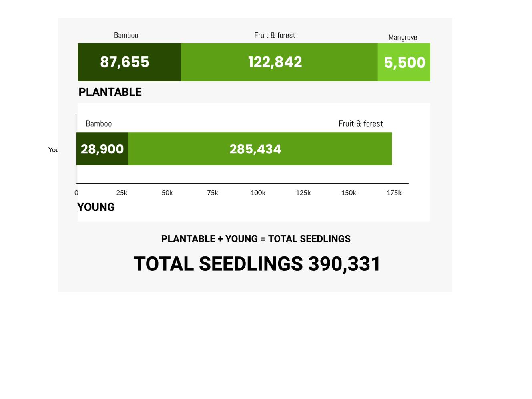Click the 150k axis tick label
532x399 pixels.
(349, 193)
